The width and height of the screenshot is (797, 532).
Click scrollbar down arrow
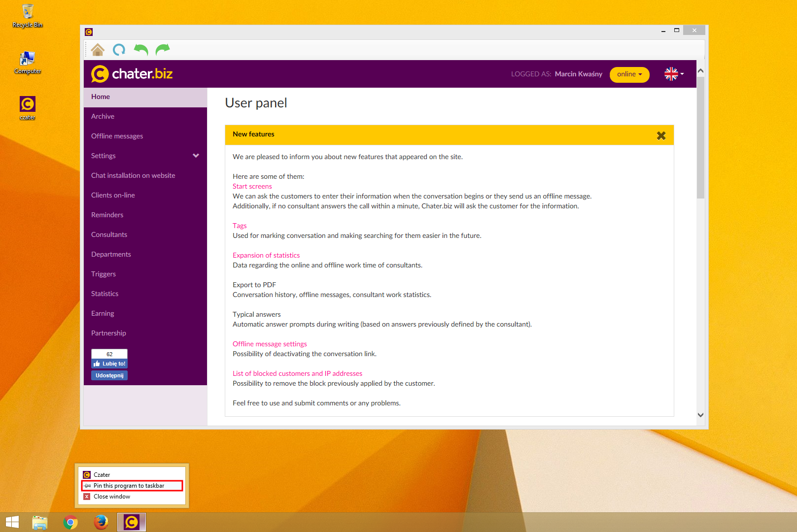[700, 415]
